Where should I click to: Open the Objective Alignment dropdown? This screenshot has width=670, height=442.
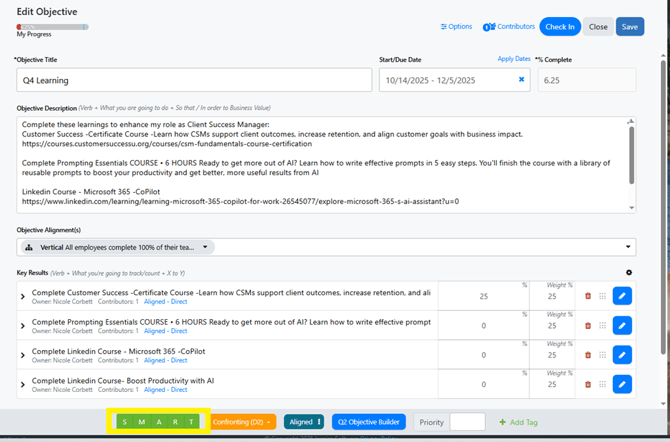(x=628, y=247)
